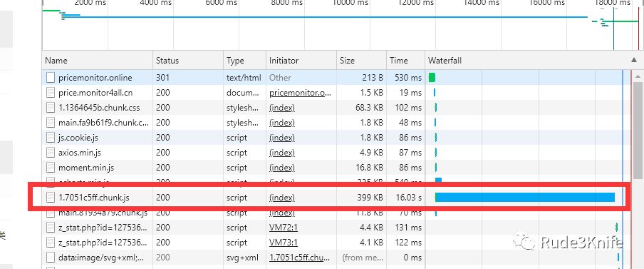Click the file icon beside axios.min.js
644x269 pixels.
[50, 153]
